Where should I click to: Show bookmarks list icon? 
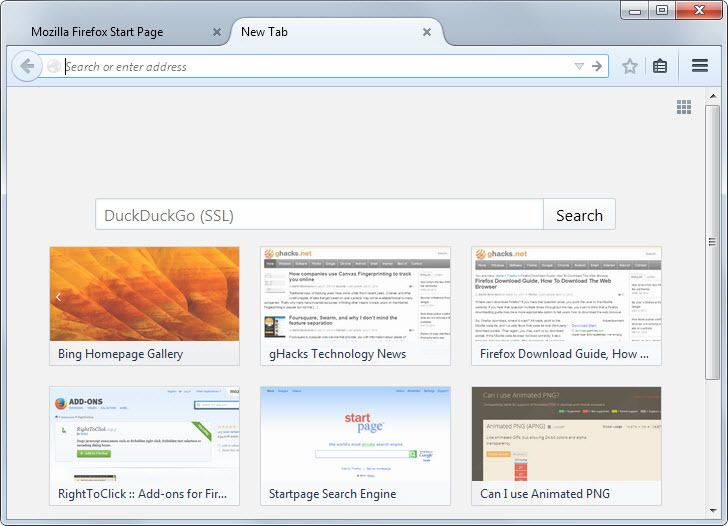click(x=660, y=66)
